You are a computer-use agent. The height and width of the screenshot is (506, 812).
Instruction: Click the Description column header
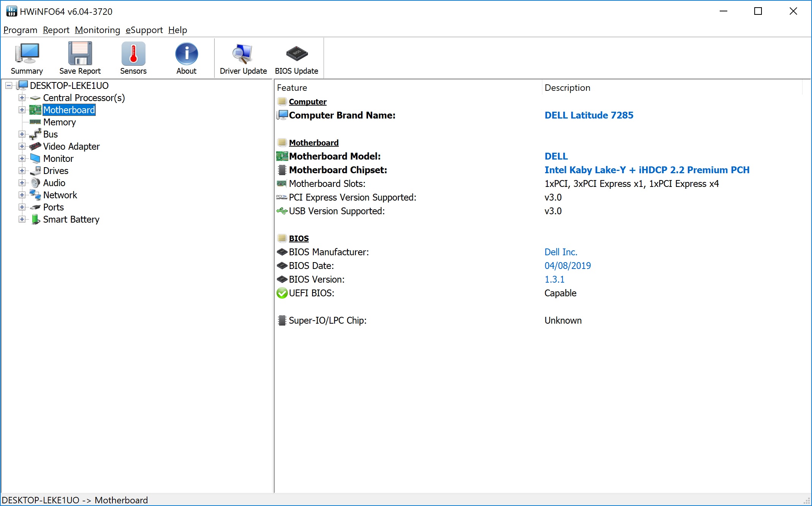672,88
